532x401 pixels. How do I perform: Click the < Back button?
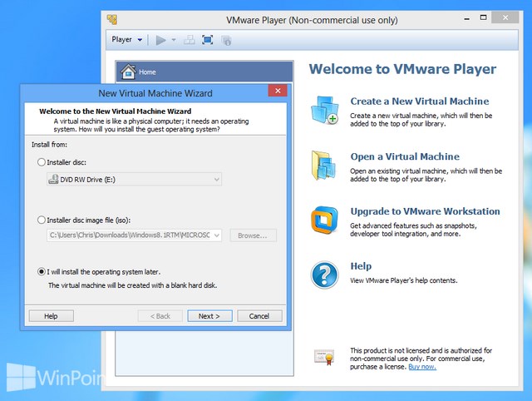(160, 316)
